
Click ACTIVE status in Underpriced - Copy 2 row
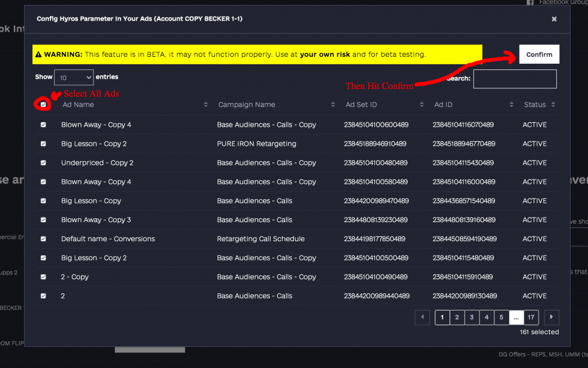point(535,163)
